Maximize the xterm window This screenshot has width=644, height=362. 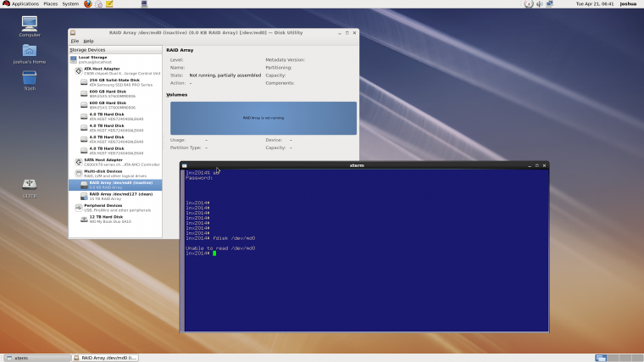click(536, 165)
